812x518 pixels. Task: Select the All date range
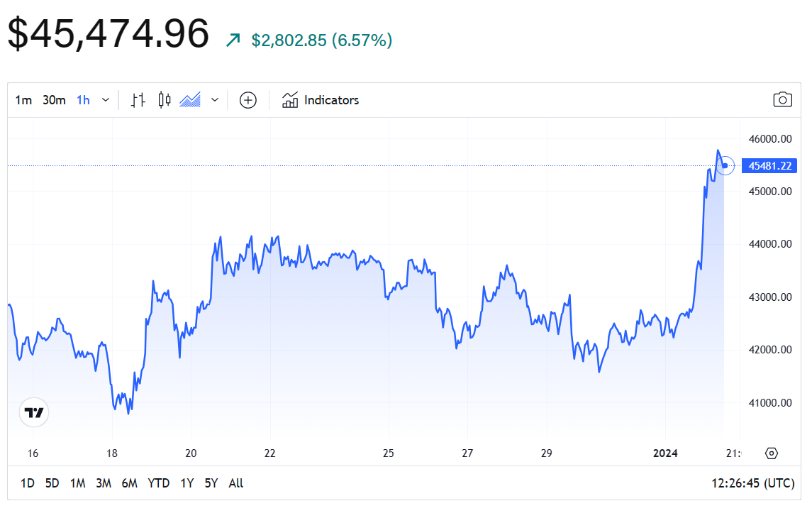pos(236,483)
